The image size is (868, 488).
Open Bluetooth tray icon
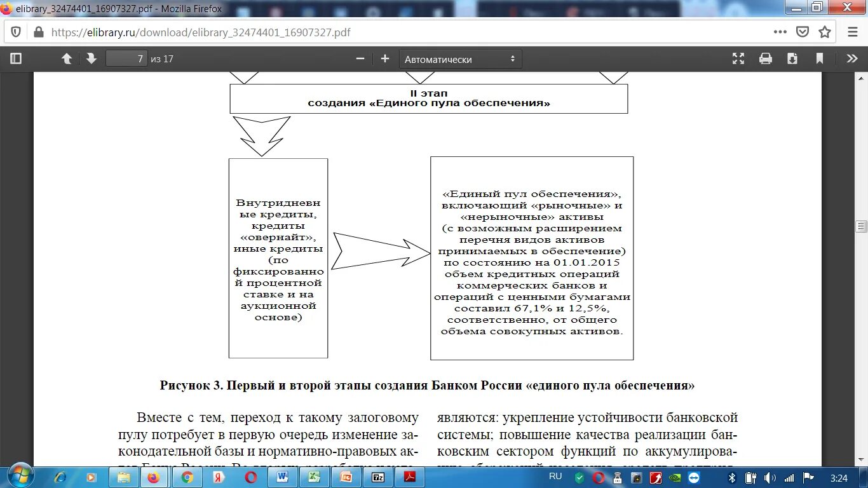point(732,478)
